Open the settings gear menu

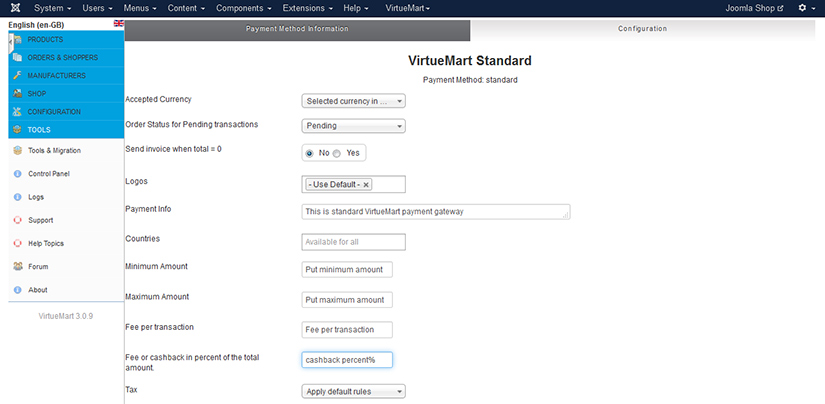803,8
